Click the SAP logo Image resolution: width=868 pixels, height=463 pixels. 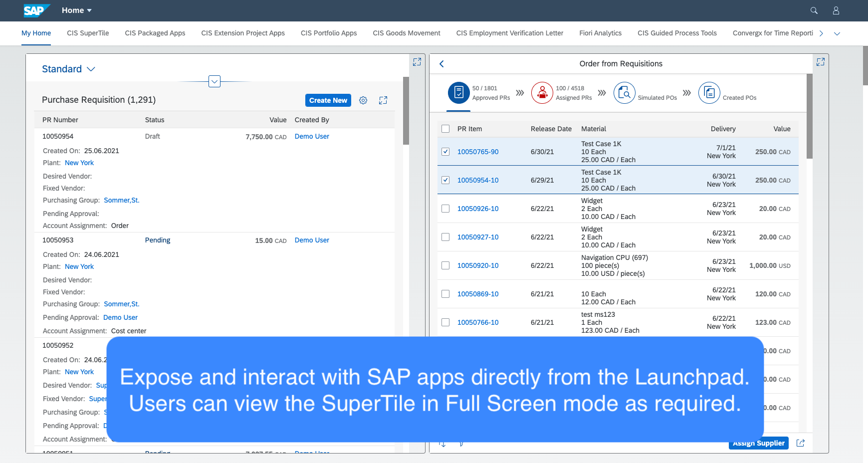pyautogui.click(x=37, y=10)
